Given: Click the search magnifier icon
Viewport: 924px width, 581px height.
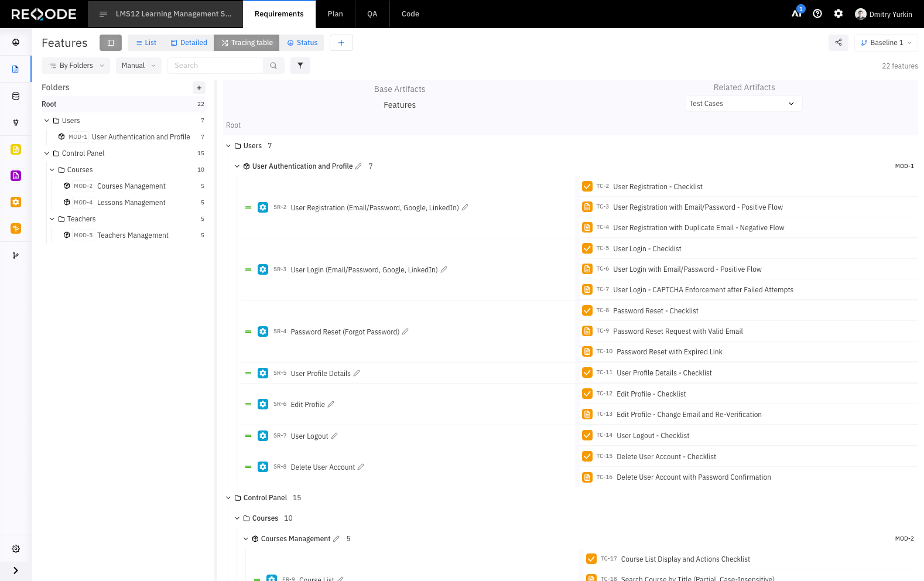Looking at the screenshot, I should 273,66.
